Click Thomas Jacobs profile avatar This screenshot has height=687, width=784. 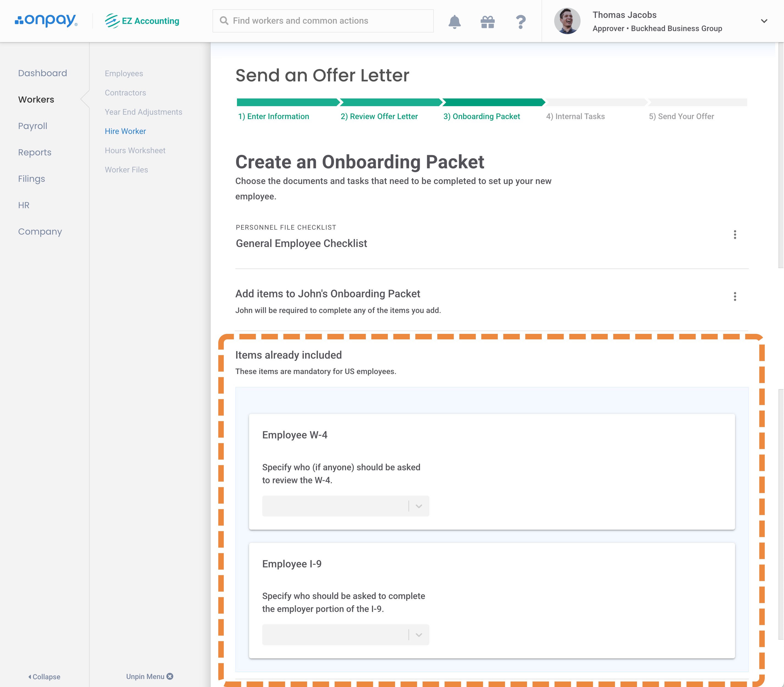(567, 21)
